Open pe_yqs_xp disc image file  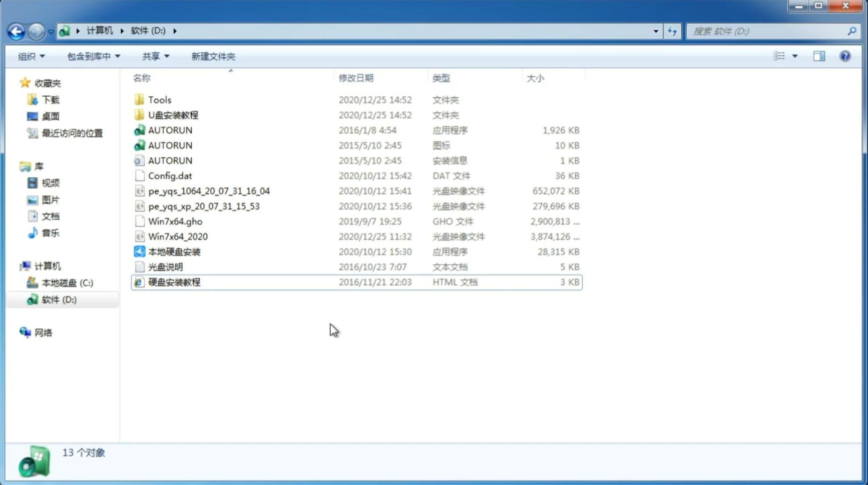click(204, 206)
